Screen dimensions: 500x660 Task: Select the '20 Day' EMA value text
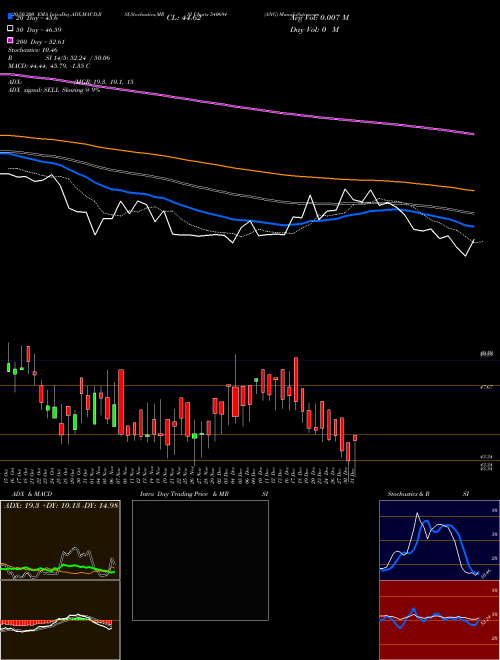pos(36,18)
